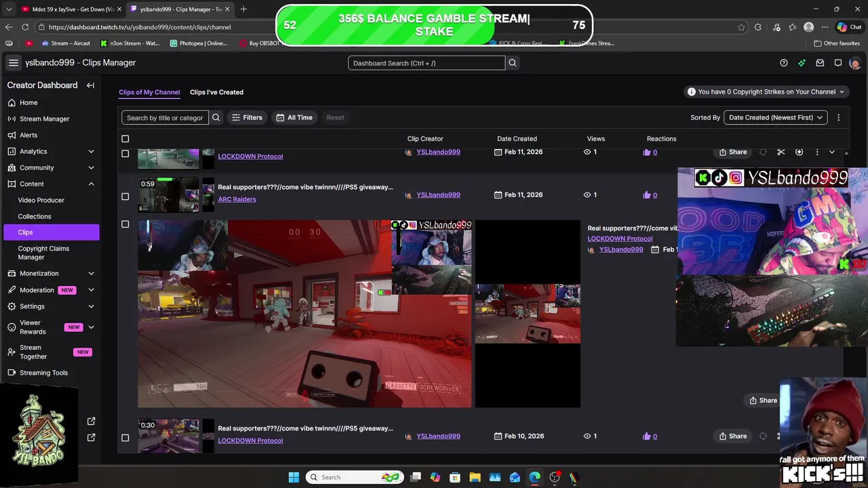Screen dimensions: 868x488
Task: Click Share in the expanded clip panel
Action: coord(763,401)
